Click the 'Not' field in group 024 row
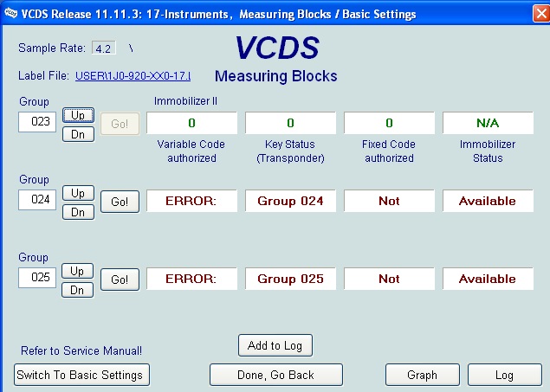The image size is (550, 392). click(390, 201)
